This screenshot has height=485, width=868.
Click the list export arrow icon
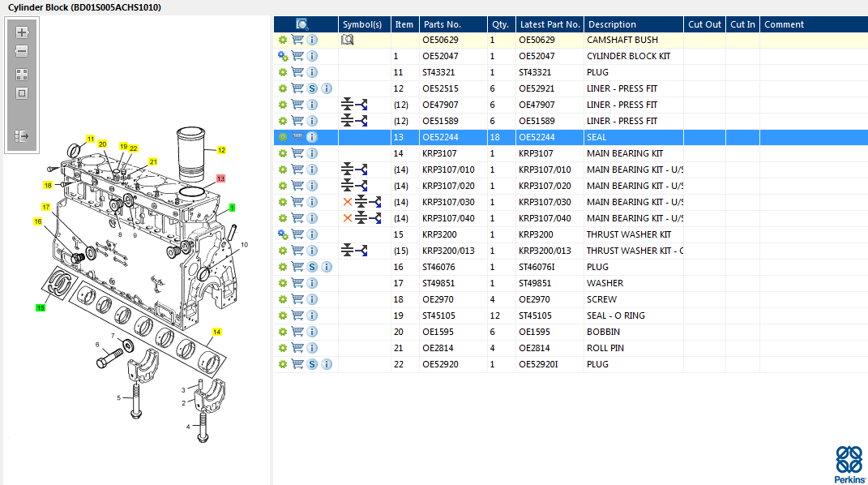[x=22, y=135]
